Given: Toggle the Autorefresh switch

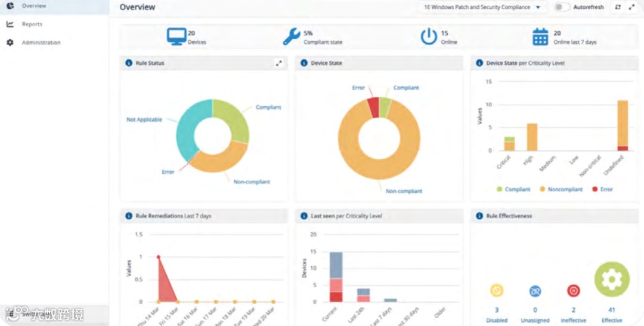Looking at the screenshot, I should [x=562, y=7].
